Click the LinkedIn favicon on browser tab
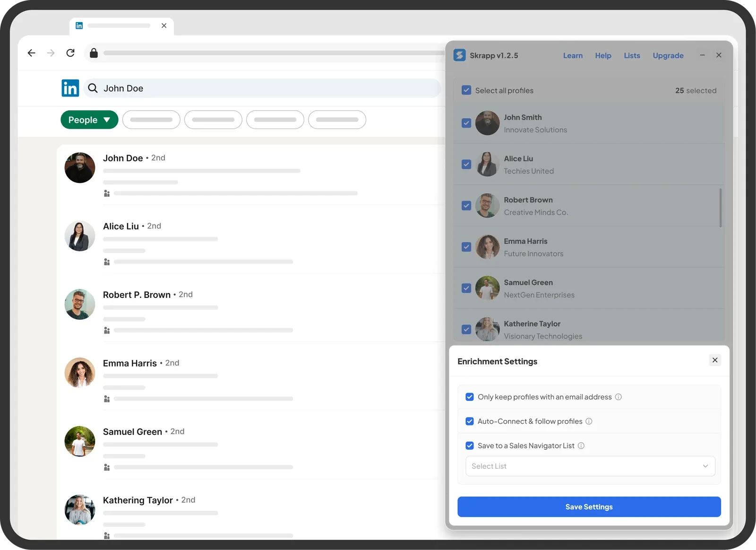This screenshot has height=550, width=756. click(79, 26)
